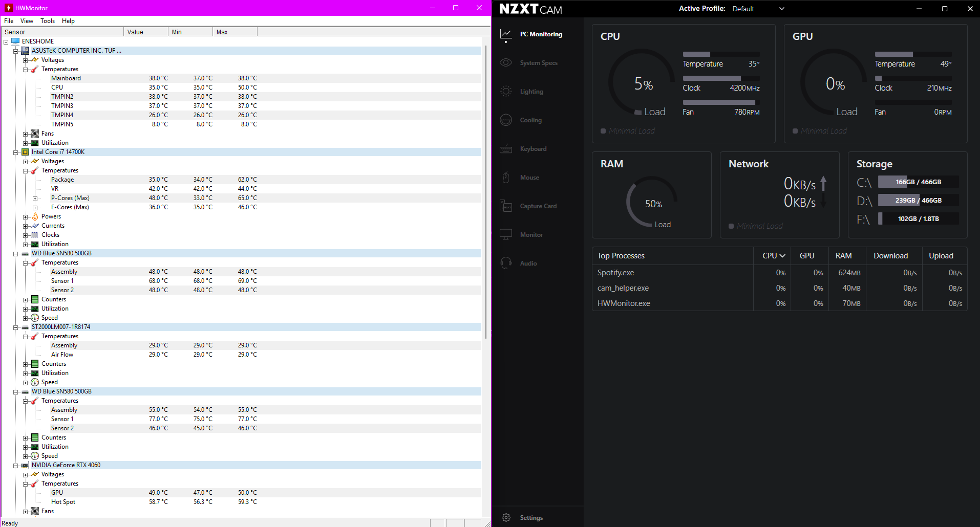Click the Lighting sun icon

[x=506, y=92]
